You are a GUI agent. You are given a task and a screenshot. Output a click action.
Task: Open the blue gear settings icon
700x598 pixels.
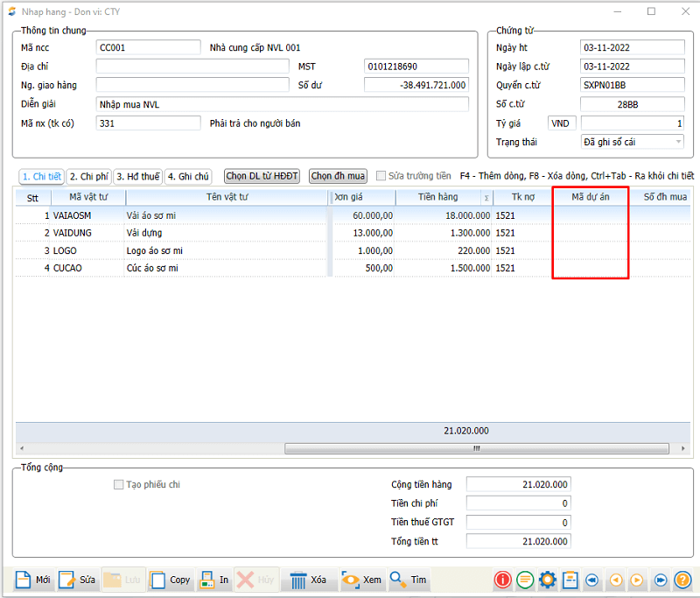(x=548, y=580)
